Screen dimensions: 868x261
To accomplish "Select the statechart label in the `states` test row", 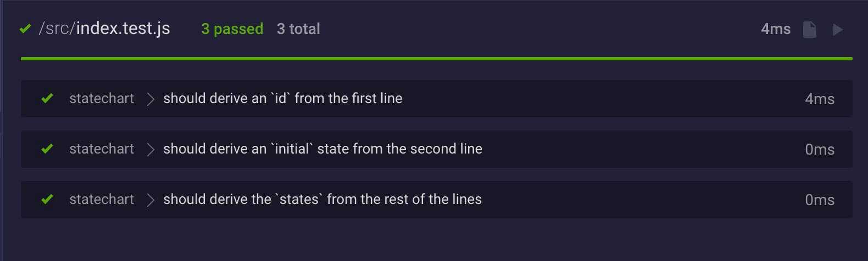I will [102, 200].
